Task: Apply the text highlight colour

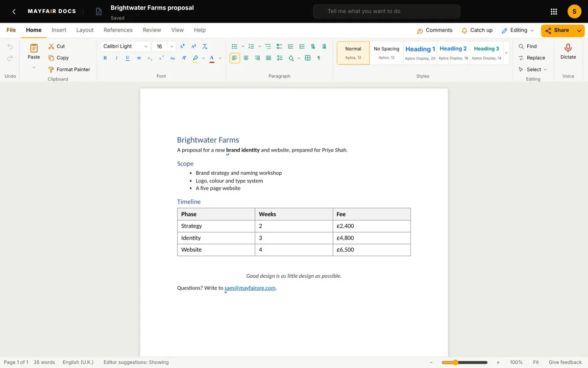Action: (196, 58)
